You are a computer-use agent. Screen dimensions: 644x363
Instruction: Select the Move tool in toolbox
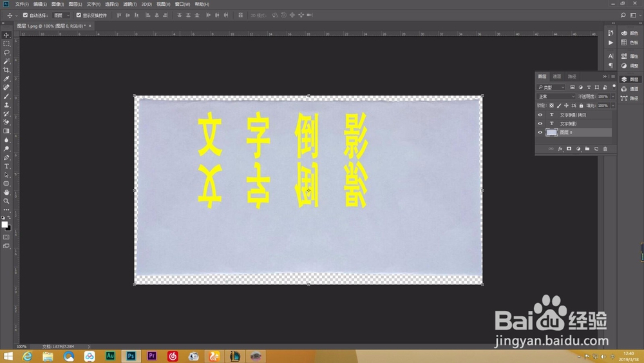6,35
